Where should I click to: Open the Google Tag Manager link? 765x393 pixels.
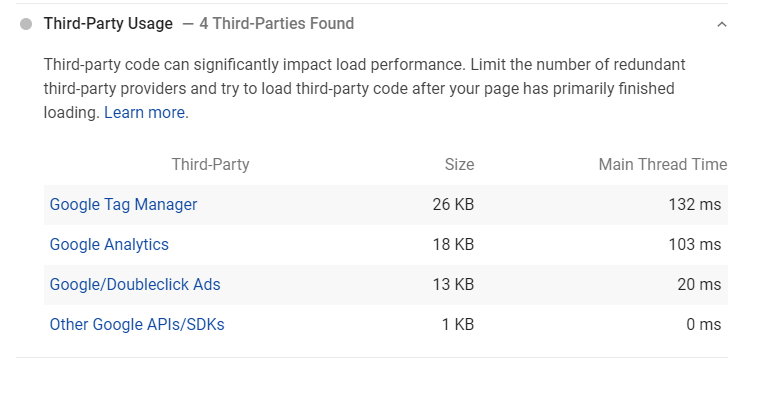tap(123, 204)
